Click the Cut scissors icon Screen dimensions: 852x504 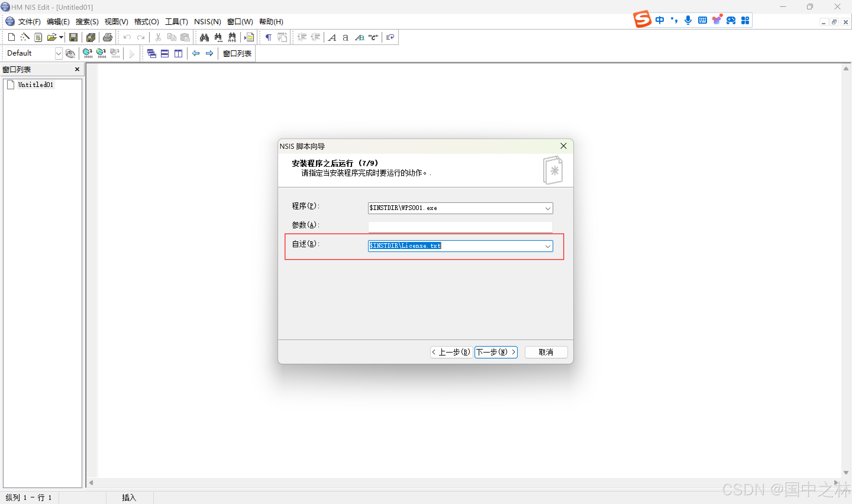click(158, 37)
